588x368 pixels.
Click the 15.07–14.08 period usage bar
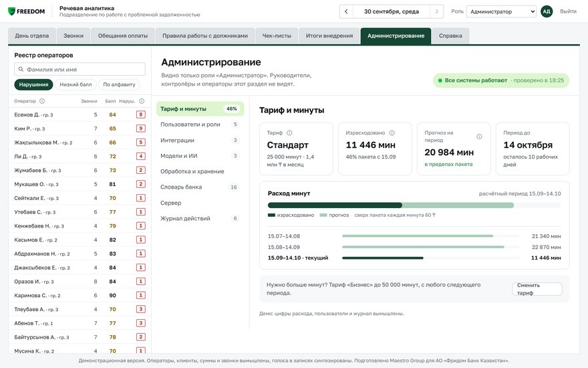tap(430, 236)
